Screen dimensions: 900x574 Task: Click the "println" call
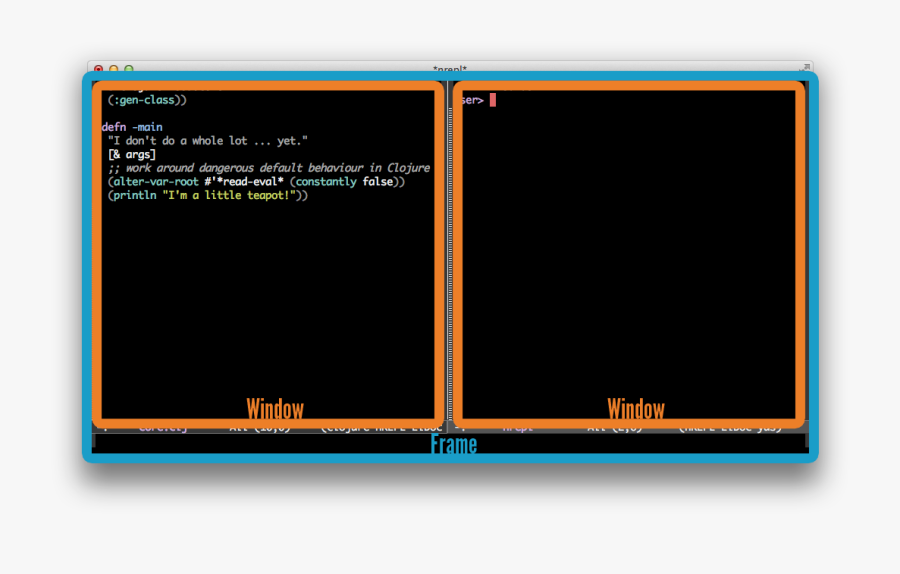[135, 196]
